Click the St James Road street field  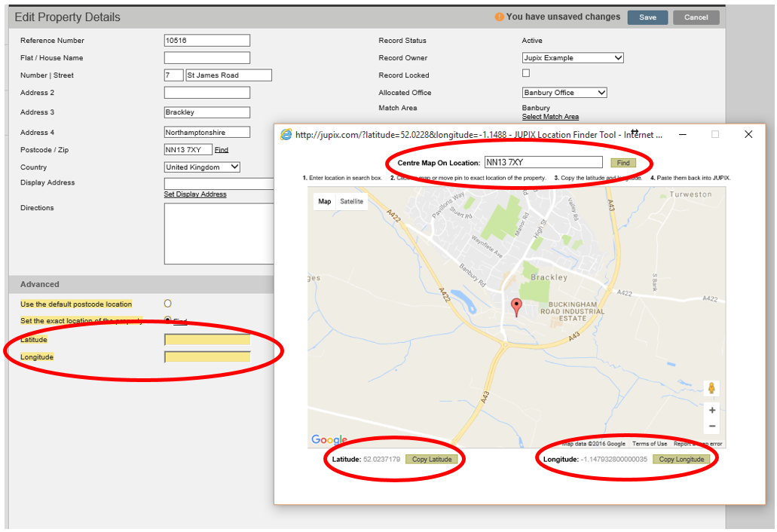click(228, 75)
